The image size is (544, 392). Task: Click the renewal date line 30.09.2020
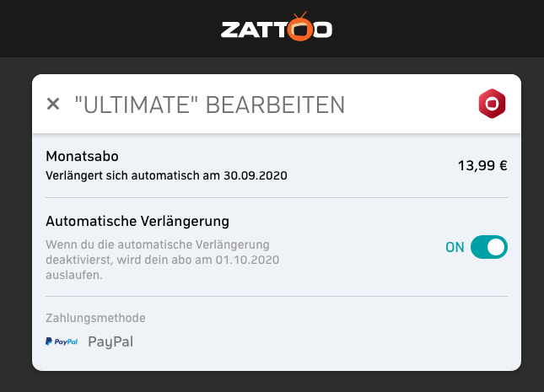click(x=166, y=175)
